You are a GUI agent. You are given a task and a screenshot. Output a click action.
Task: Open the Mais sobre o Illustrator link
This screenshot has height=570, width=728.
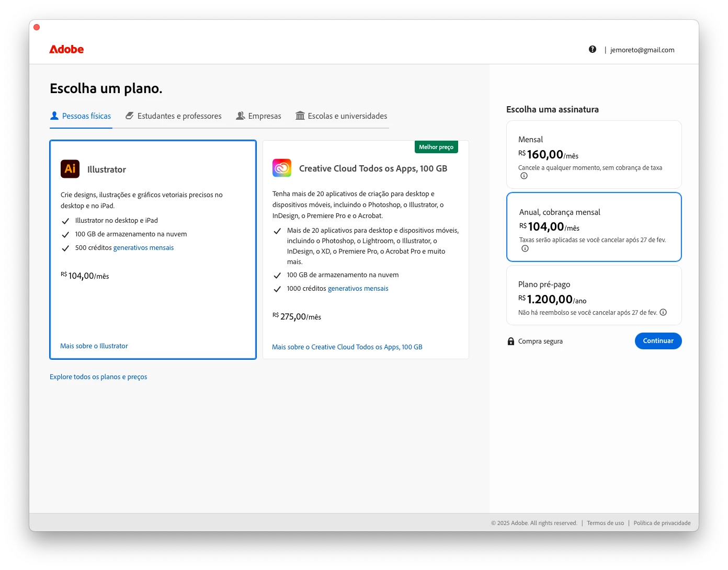coord(94,346)
